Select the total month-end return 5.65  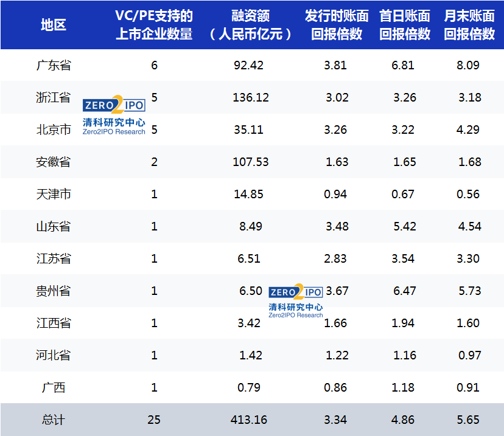click(468, 420)
